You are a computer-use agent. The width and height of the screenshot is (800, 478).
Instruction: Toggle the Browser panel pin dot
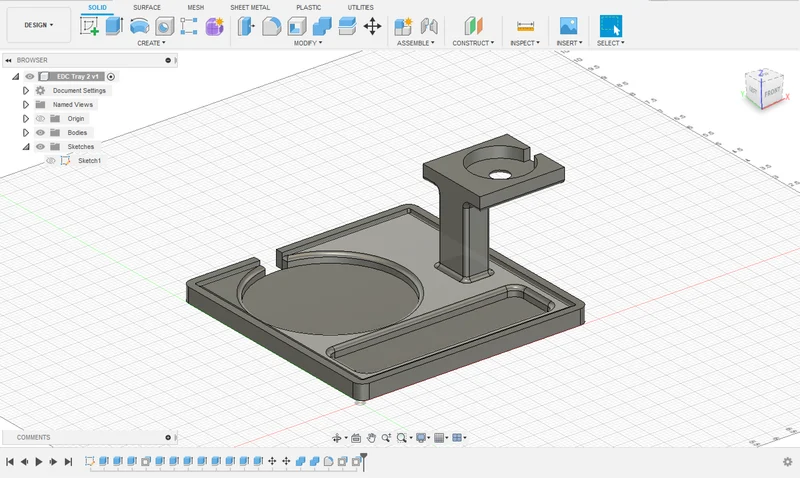coord(168,60)
